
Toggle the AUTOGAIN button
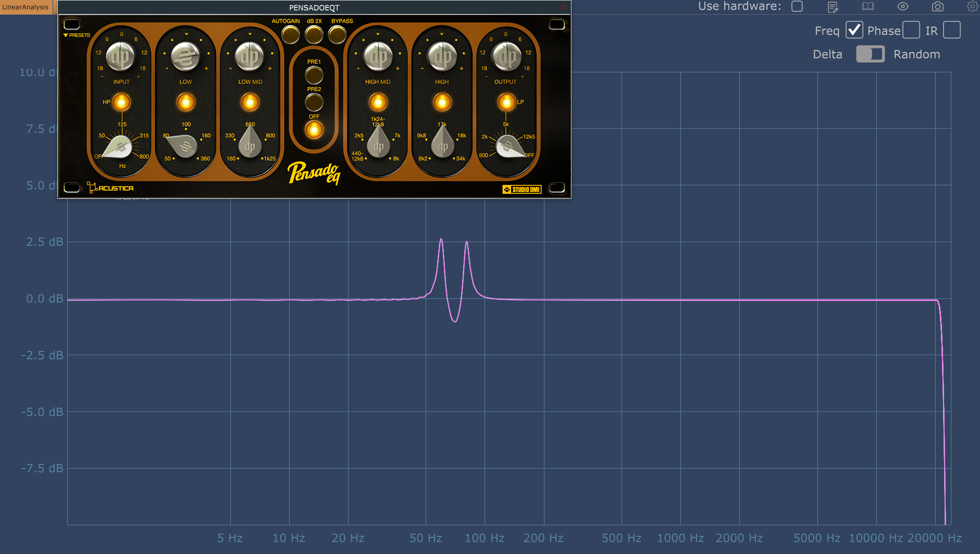(x=290, y=34)
